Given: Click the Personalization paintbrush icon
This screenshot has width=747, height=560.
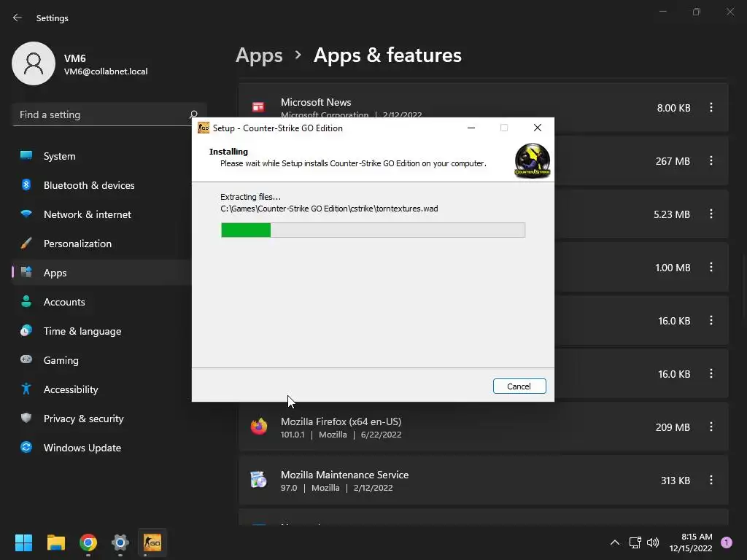Looking at the screenshot, I should pyautogui.click(x=26, y=244).
